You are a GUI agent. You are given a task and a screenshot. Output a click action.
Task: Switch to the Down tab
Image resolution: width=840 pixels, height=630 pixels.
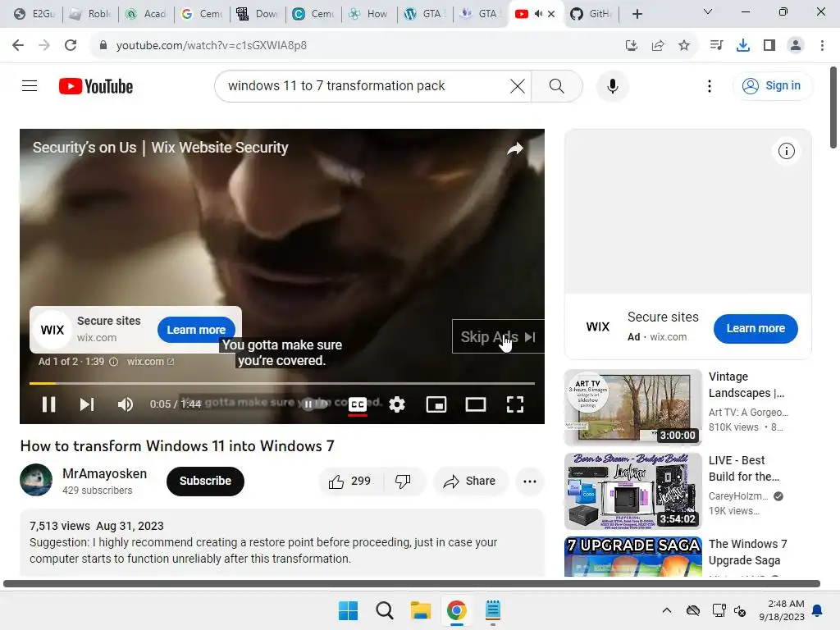[x=258, y=14]
